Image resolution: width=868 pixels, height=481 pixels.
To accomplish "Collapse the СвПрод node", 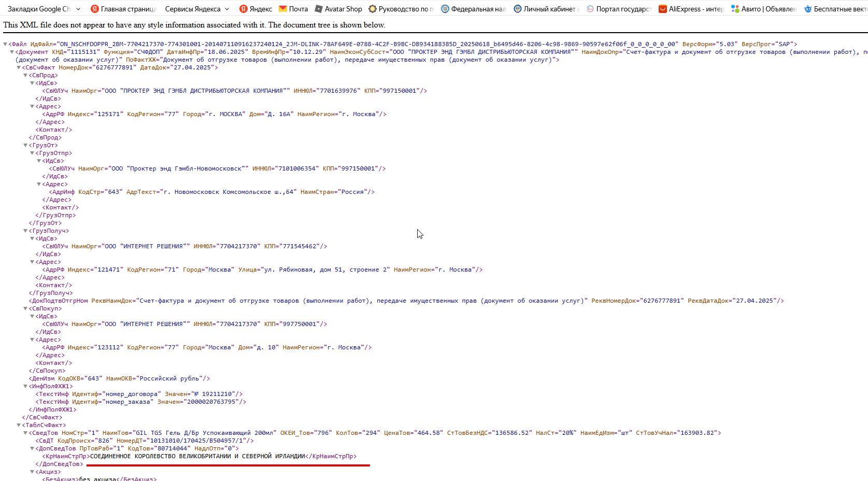I will (x=25, y=76).
